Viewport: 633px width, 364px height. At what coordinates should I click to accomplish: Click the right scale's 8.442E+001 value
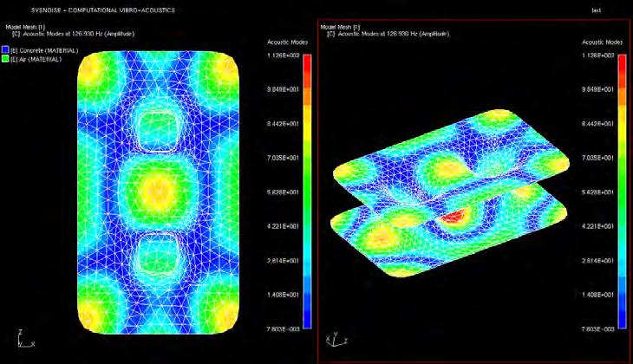[597, 124]
